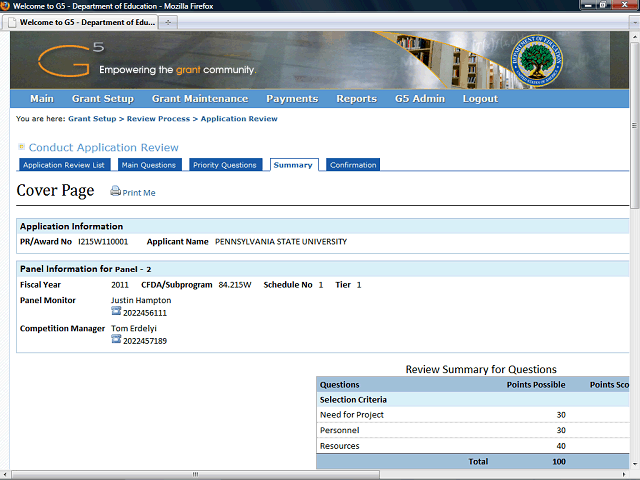
Task: Click the Conduct Application Review bullet icon
Action: (x=21, y=147)
